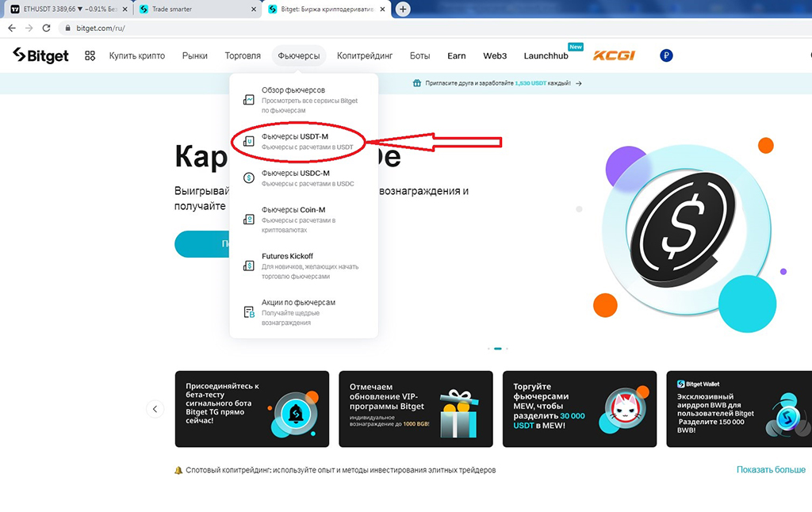The image size is (812, 512).
Task: Expand the Торговля navigation dropdown
Action: pos(243,55)
